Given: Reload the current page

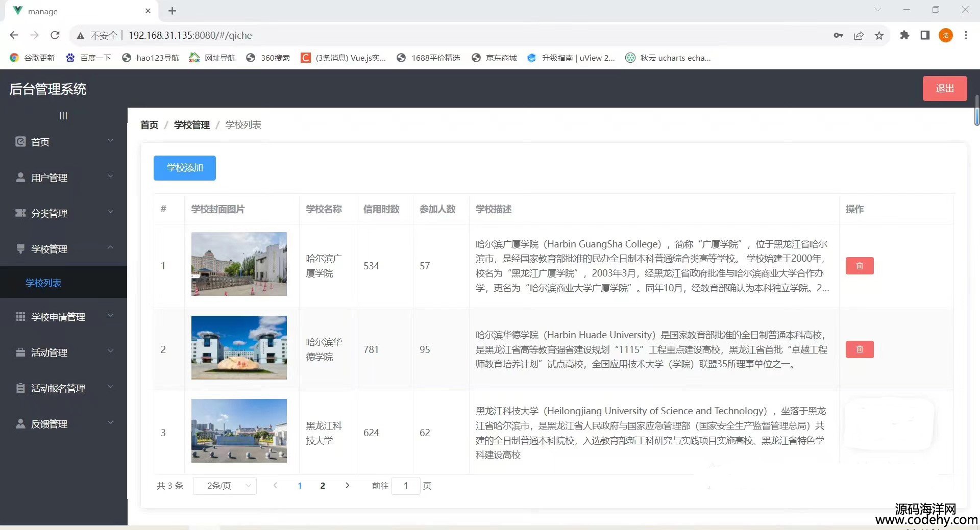Looking at the screenshot, I should coord(55,35).
